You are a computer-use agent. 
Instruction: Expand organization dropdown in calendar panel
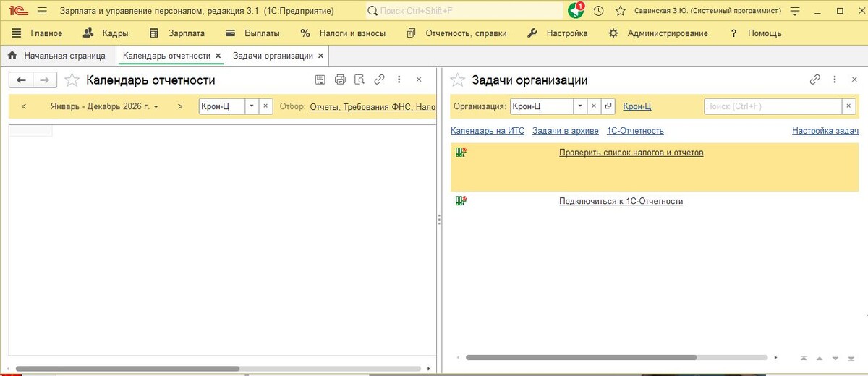(x=251, y=106)
